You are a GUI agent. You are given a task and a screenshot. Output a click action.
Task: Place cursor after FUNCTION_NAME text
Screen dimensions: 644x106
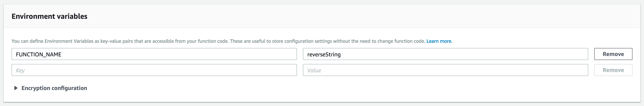tap(62, 55)
